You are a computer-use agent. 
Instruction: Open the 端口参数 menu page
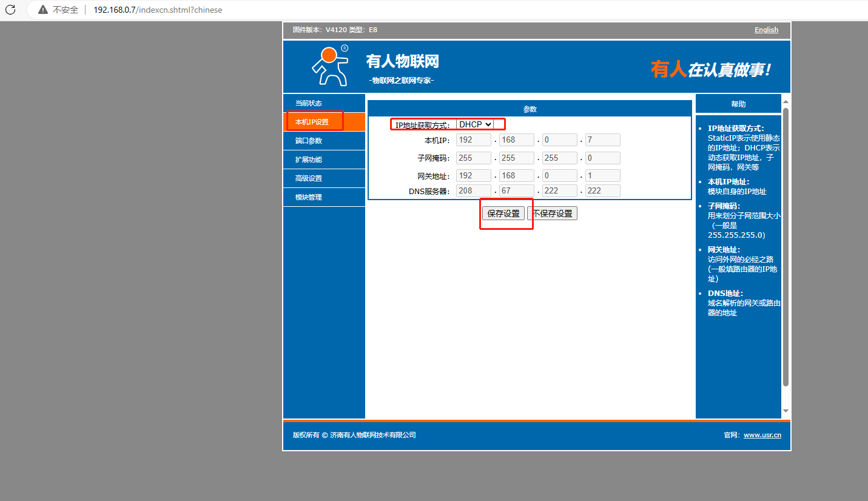pyautogui.click(x=309, y=141)
